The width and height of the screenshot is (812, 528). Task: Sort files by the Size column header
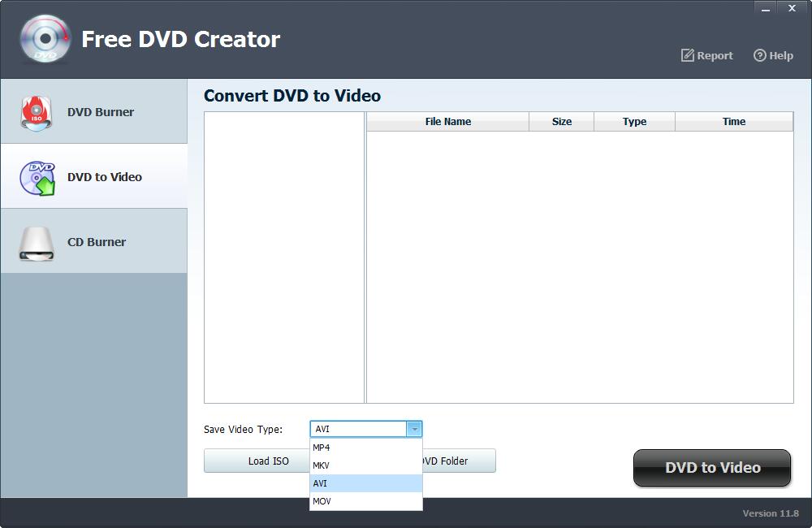(561, 121)
